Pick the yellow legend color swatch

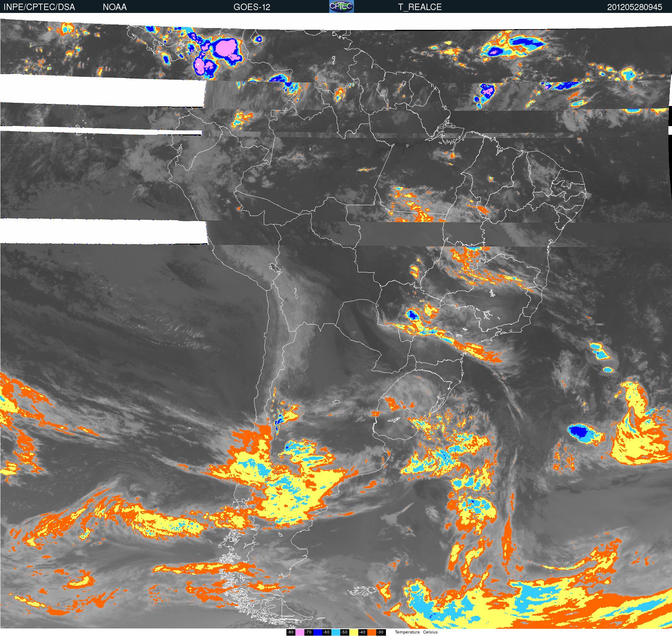pos(354,632)
